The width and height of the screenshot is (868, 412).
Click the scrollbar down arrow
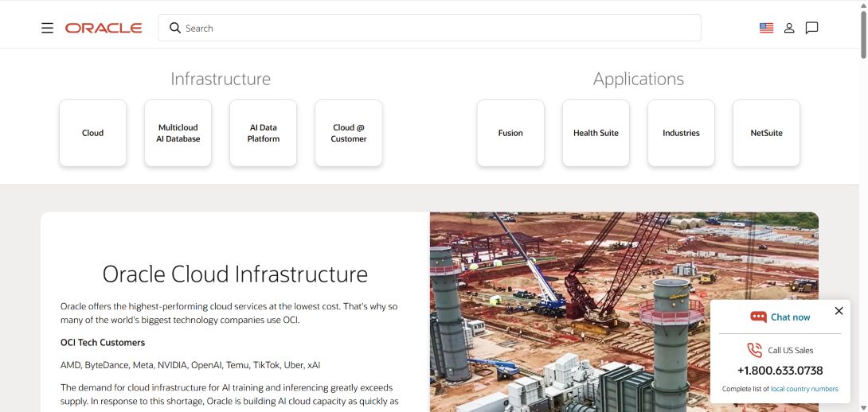[x=863, y=407]
